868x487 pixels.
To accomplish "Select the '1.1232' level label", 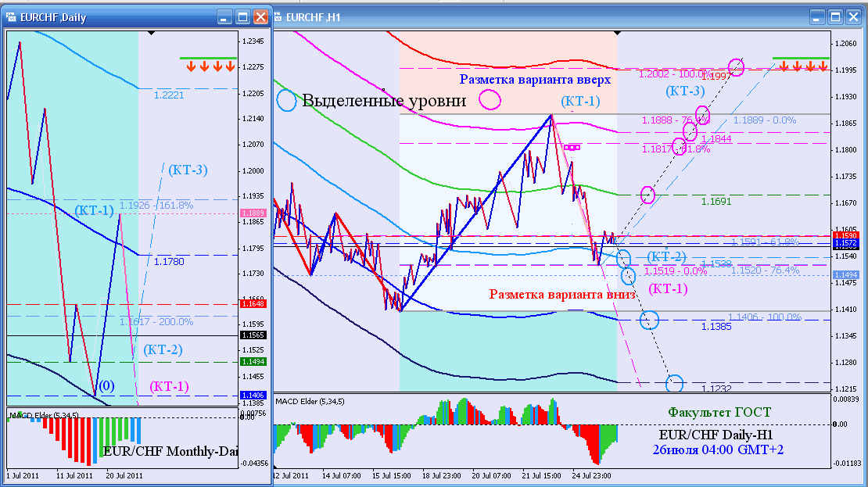I will click(x=716, y=389).
